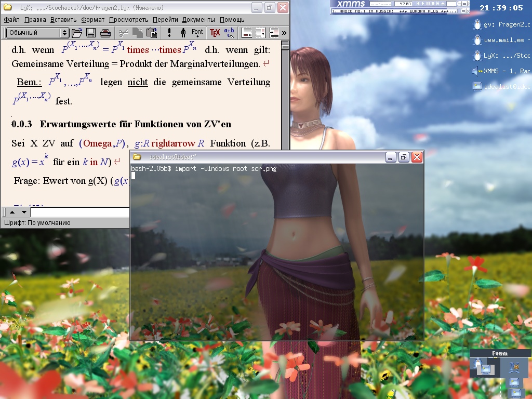
Task: Insert TeX code with the TeX icon
Action: (215, 33)
